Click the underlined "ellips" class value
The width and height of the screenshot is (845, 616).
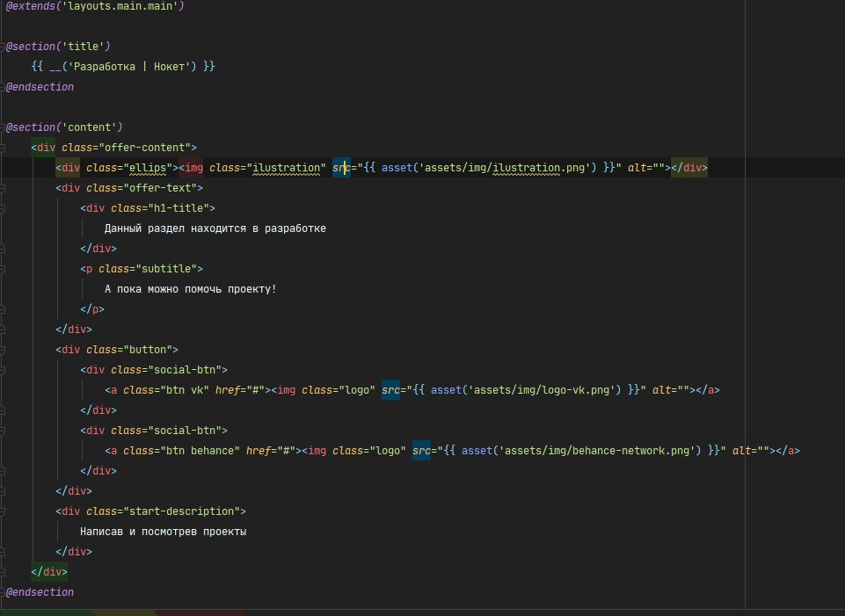click(148, 168)
